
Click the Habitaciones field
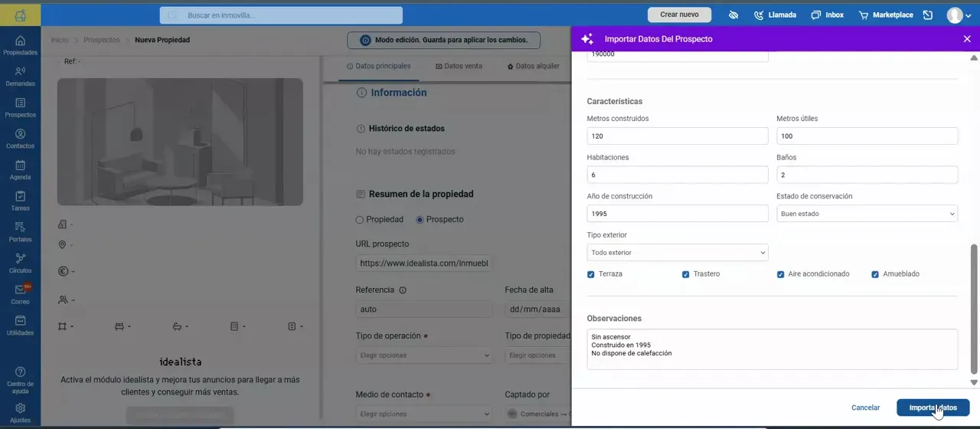[x=678, y=175]
